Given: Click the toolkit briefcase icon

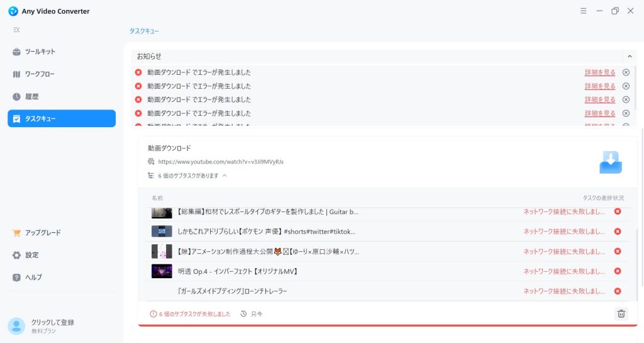Looking at the screenshot, I should click(x=16, y=52).
